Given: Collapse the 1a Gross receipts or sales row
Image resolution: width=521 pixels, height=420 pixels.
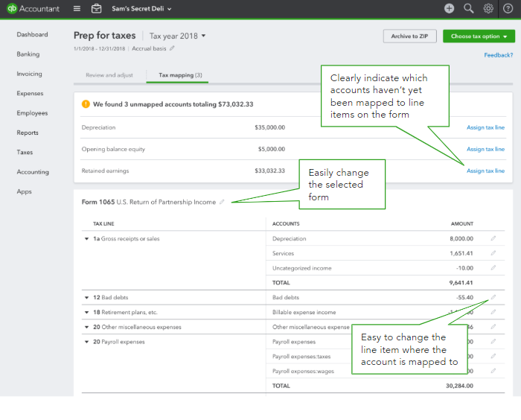Looking at the screenshot, I should (x=87, y=239).
